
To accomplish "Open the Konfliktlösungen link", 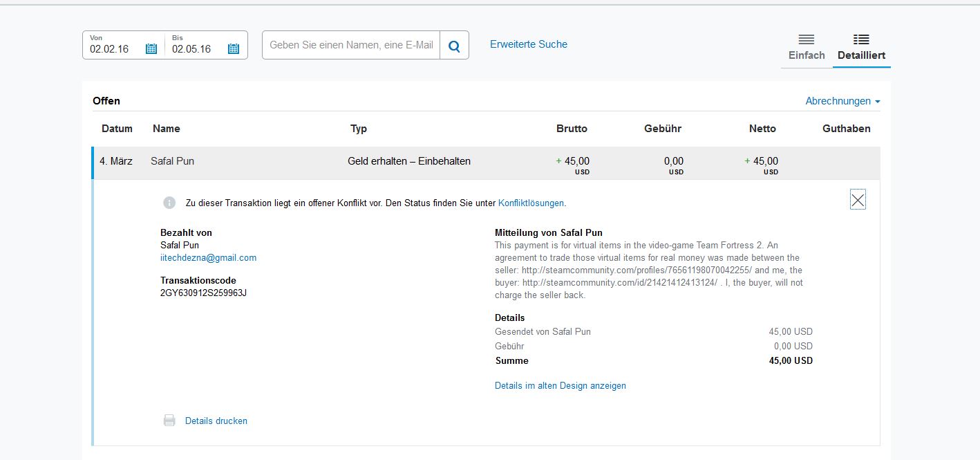I will tap(531, 203).
